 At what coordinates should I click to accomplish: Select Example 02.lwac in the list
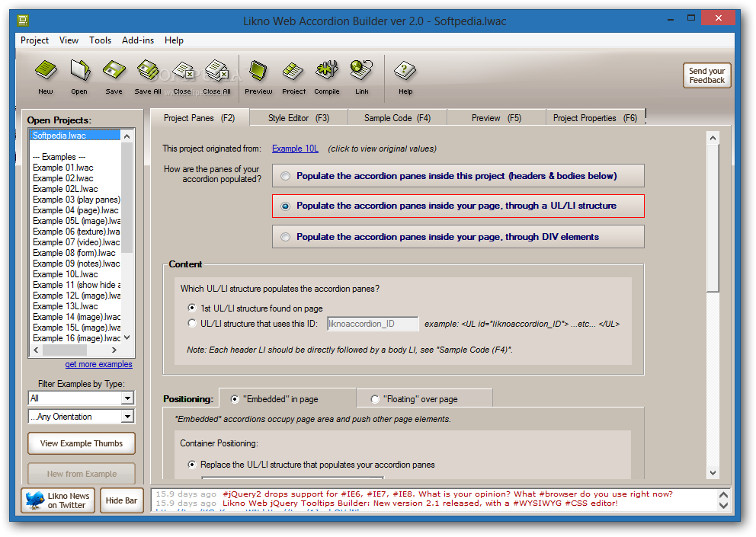pos(75,178)
